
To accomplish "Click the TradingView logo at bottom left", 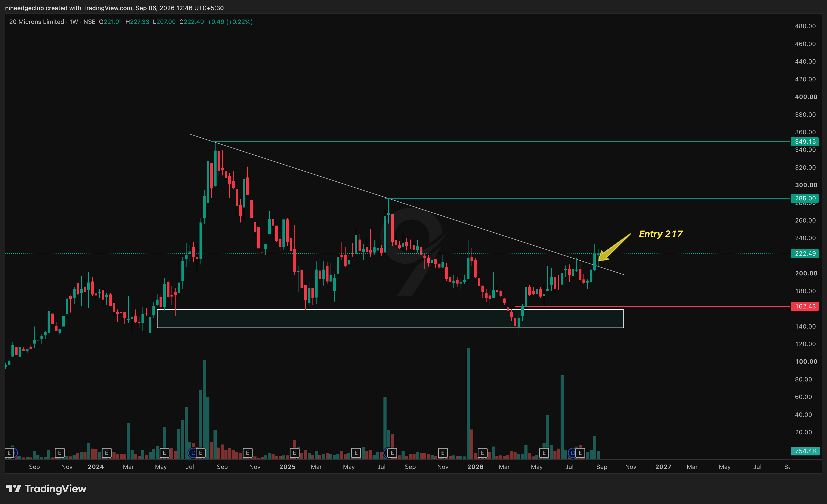I will 46,488.
